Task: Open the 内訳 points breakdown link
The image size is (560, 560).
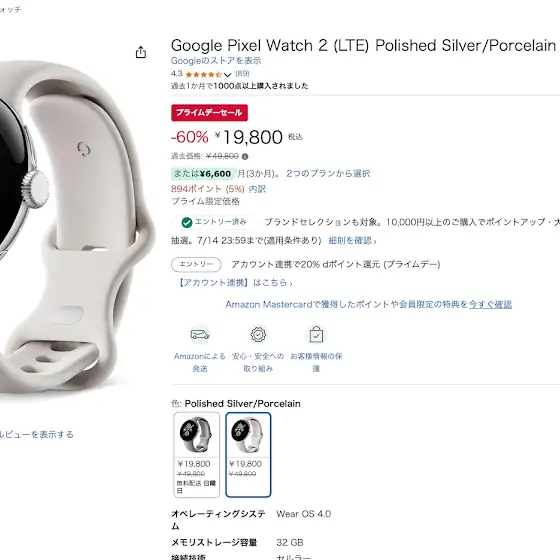Action: [257, 189]
